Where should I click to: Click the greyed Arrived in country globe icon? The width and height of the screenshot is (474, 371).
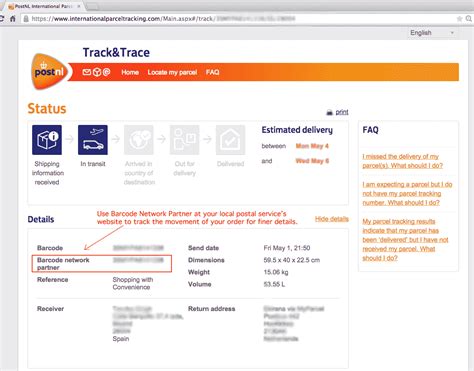pyautogui.click(x=139, y=140)
